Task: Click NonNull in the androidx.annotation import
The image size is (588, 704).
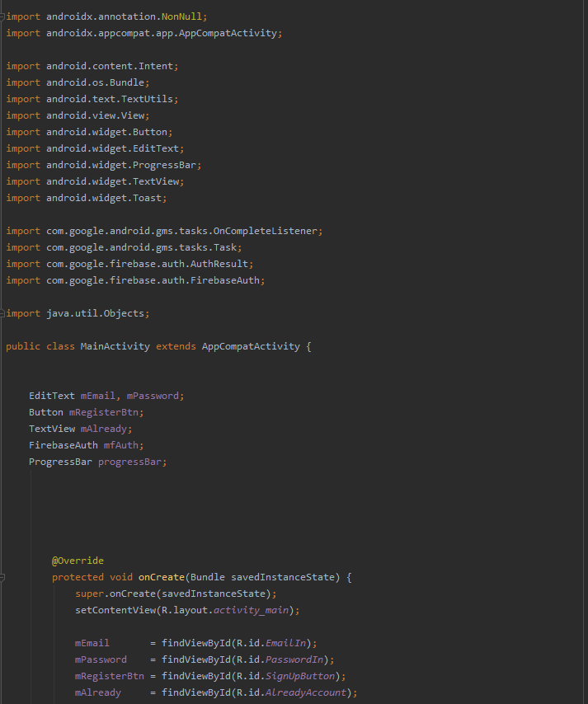Action: coord(181,16)
